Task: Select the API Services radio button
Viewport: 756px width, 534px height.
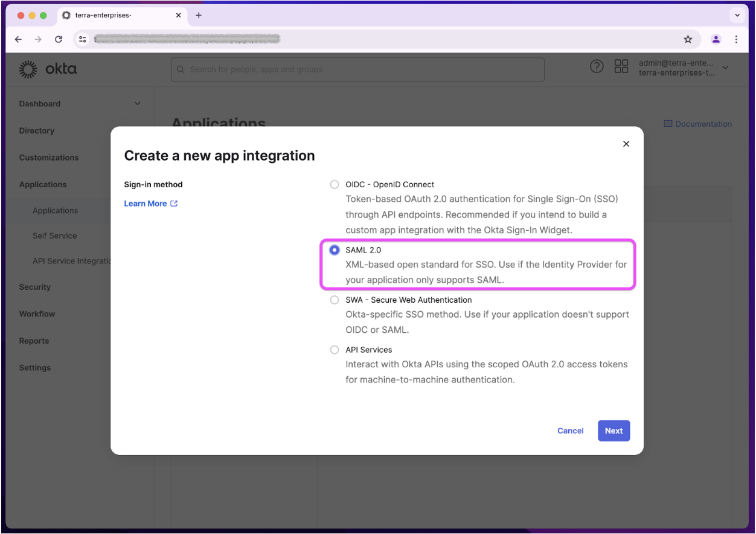Action: click(335, 350)
